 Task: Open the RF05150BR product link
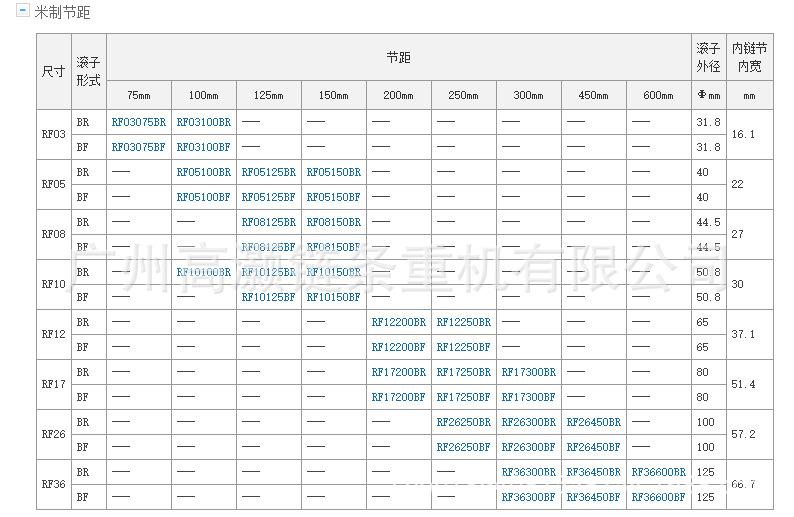coord(333,172)
